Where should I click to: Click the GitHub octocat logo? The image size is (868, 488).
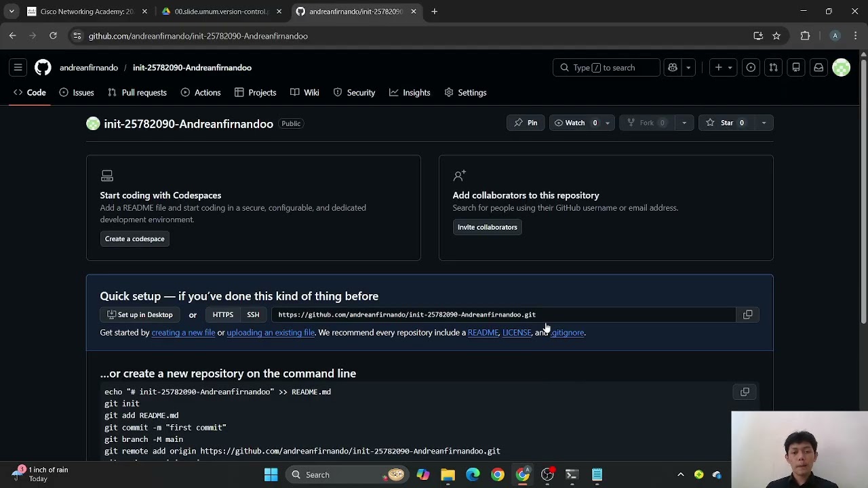(43, 68)
